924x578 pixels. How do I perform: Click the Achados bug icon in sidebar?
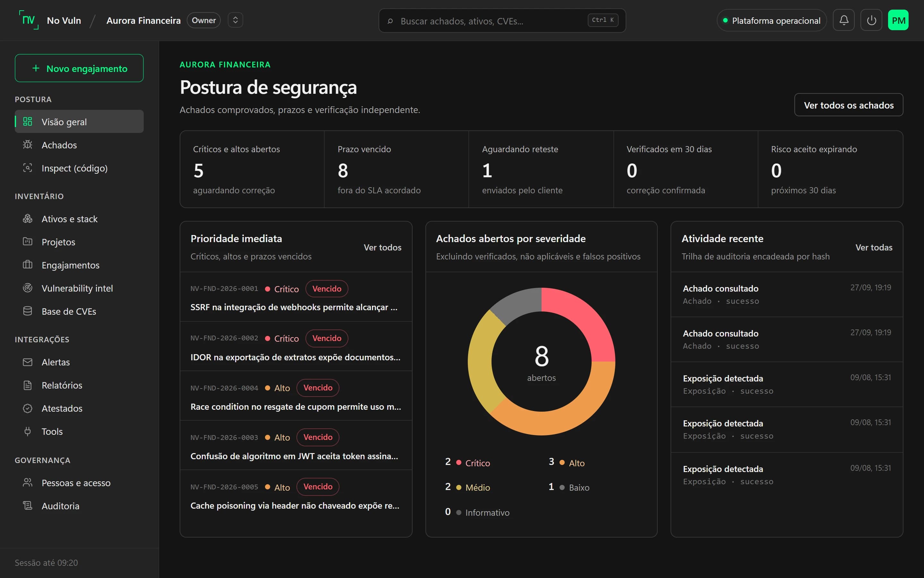(x=28, y=145)
